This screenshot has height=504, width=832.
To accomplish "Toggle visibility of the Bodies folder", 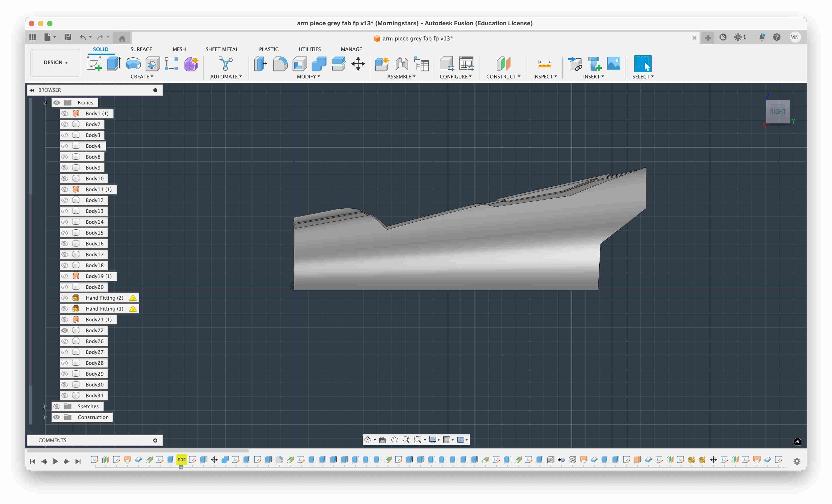I will (56, 103).
